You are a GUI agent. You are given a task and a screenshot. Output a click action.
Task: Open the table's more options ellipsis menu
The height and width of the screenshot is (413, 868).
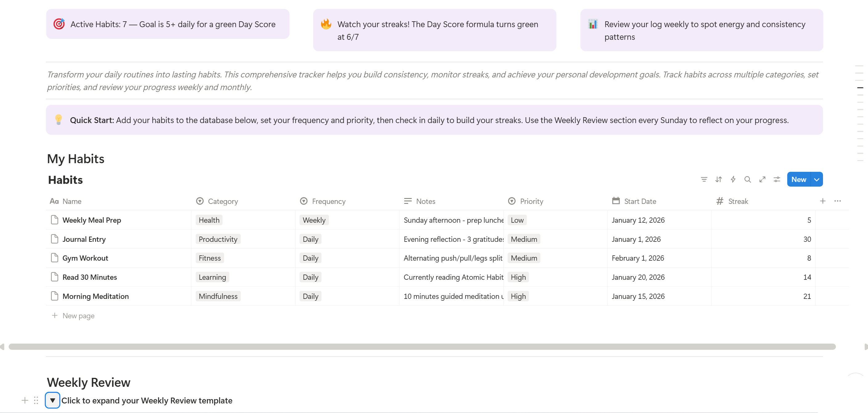point(838,201)
